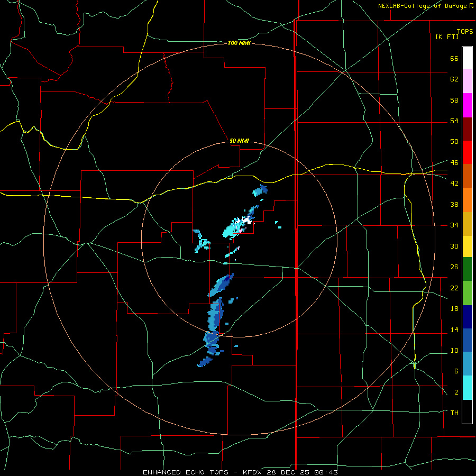Click the navy blue legend swatch
476x476 pixels.
pos(467,317)
